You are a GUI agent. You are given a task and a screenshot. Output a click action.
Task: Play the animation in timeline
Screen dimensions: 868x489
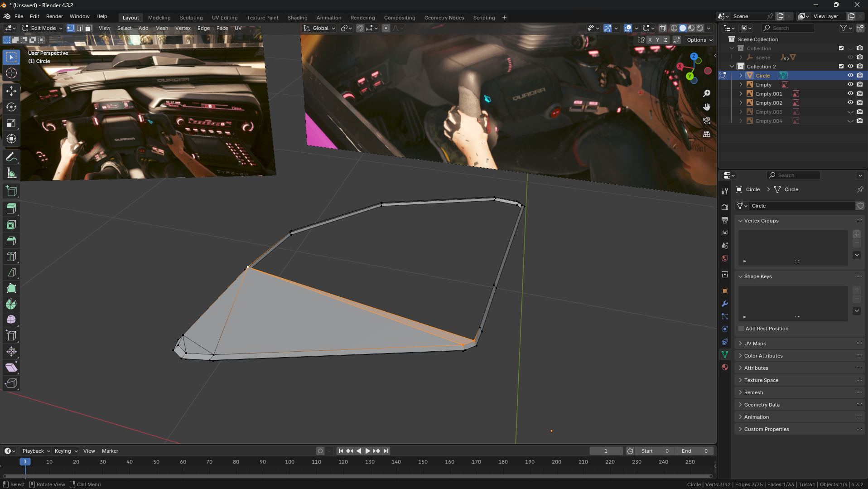367,451
